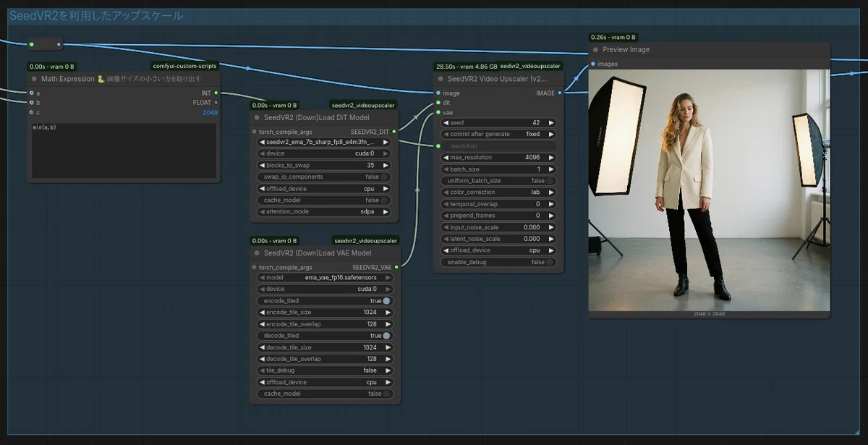Screen dimensions: 868x445
Task: Click the SEEDVR2_VAE output port
Action: coord(396,268)
